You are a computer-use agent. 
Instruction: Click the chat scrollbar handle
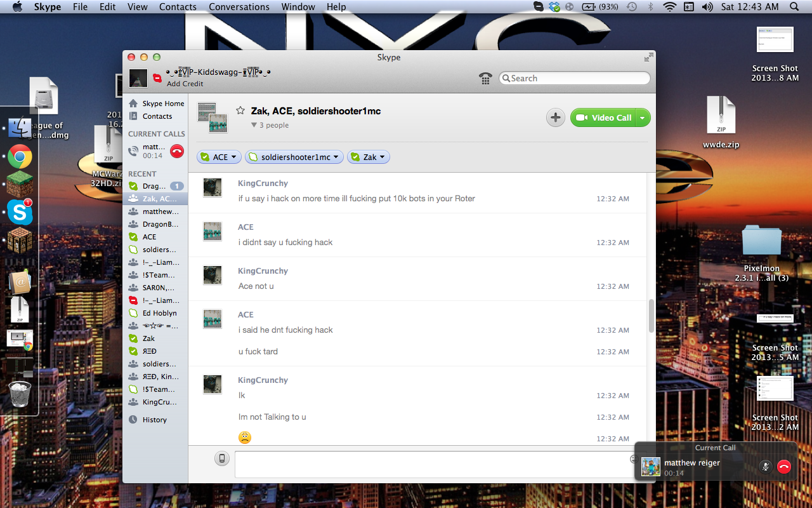click(651, 316)
